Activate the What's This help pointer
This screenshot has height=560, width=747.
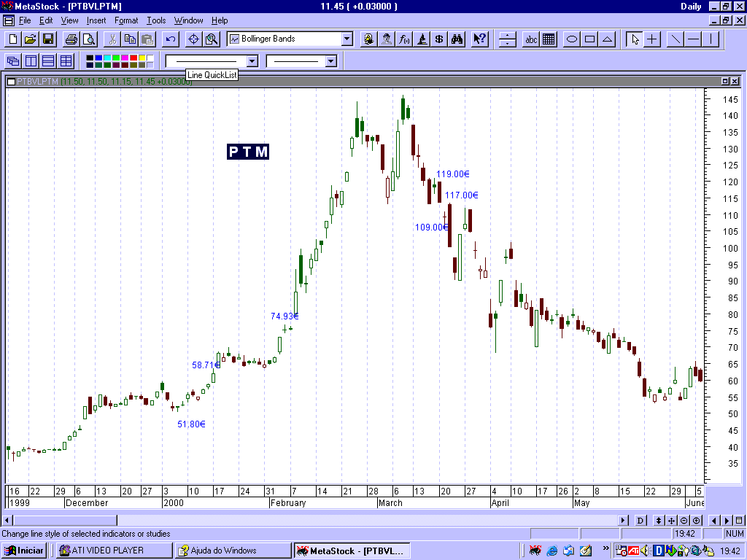480,39
